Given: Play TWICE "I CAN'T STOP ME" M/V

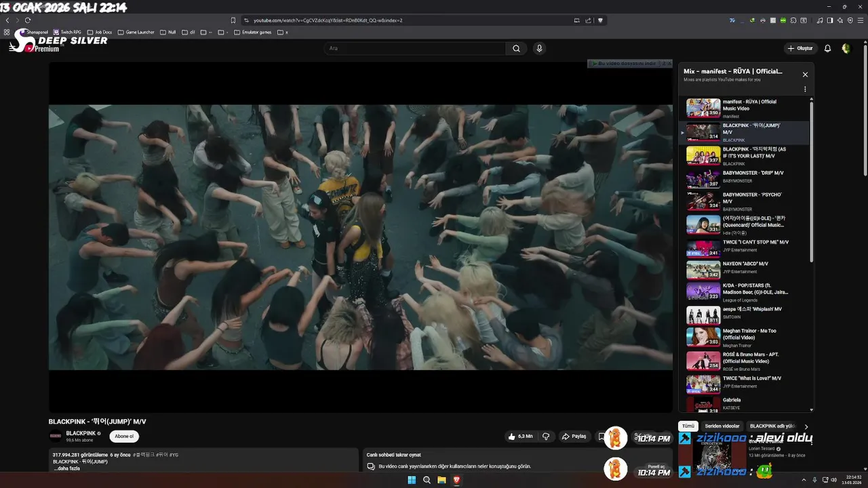Looking at the screenshot, I should pyautogui.click(x=745, y=248).
